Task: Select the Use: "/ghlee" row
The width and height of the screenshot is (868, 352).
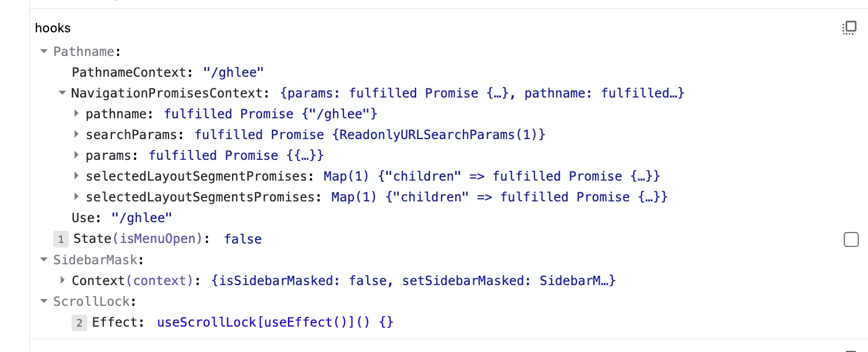Action: (122, 218)
